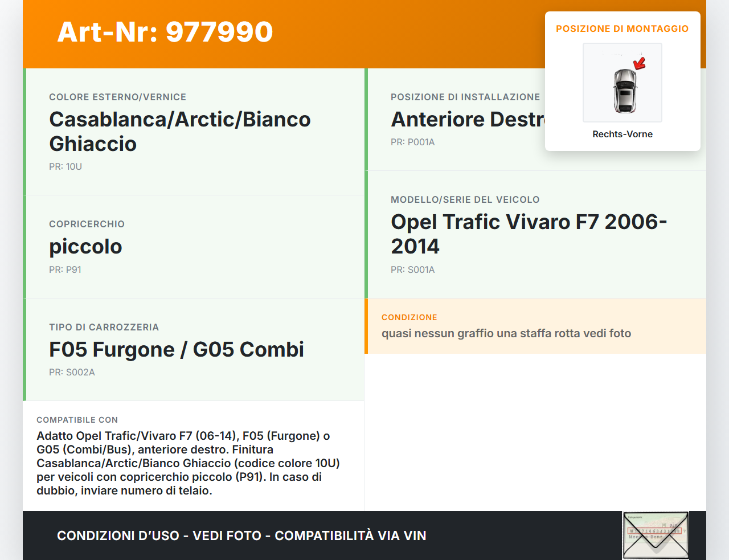
Task: Click the car top-view montage position icon
Action: point(622,83)
